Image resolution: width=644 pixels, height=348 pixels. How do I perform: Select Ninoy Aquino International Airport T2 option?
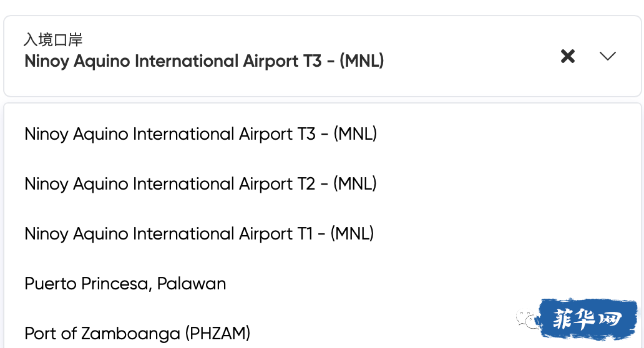[x=200, y=184]
